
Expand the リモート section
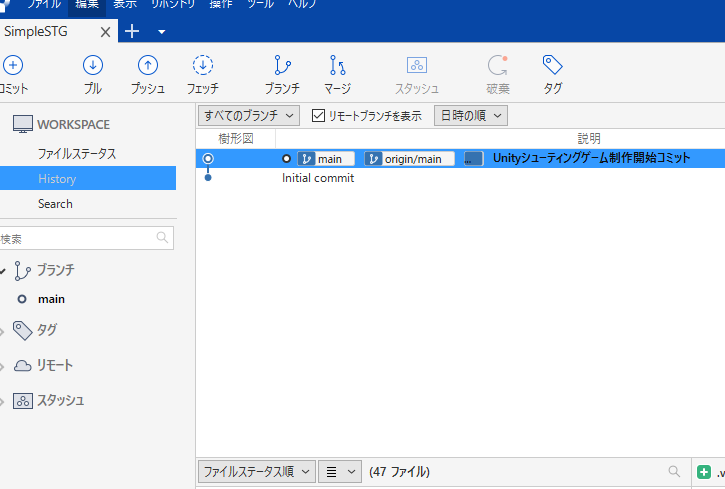coord(2,367)
